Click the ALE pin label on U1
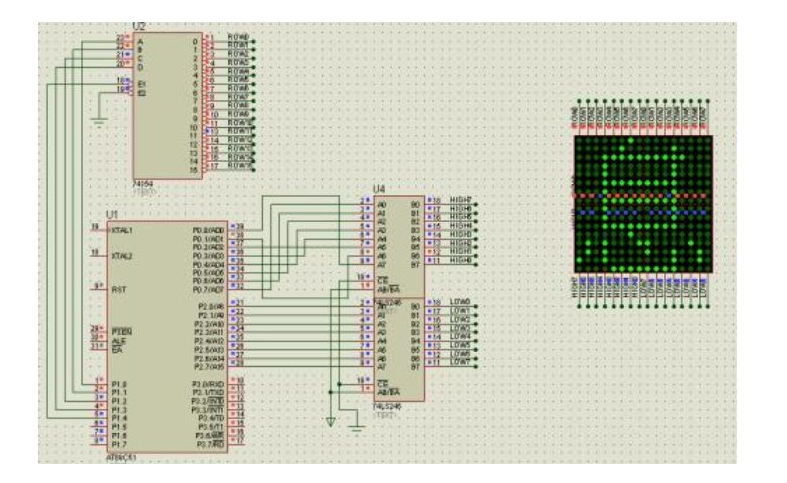This screenshot has width=787, height=483. pyautogui.click(x=118, y=340)
